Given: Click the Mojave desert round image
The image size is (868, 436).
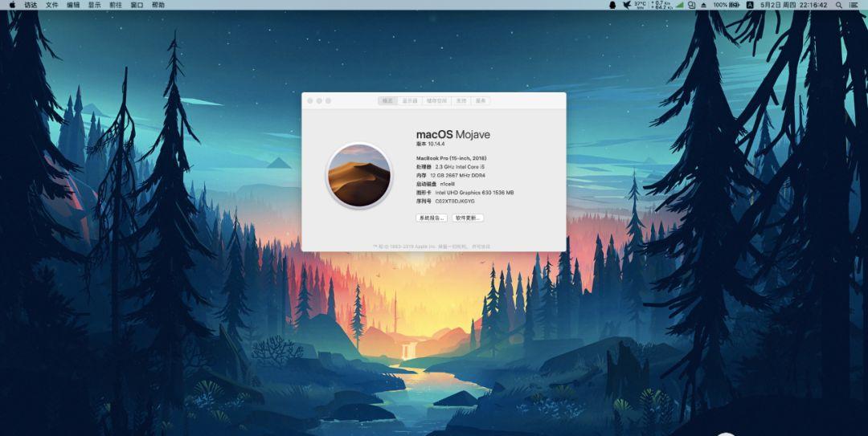Looking at the screenshot, I should 359,175.
